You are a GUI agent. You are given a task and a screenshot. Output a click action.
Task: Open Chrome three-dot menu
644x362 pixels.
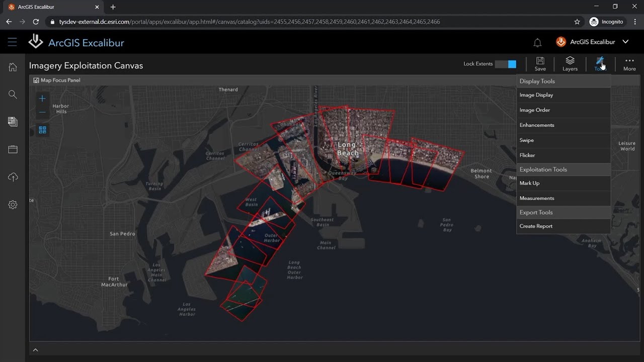click(x=634, y=22)
